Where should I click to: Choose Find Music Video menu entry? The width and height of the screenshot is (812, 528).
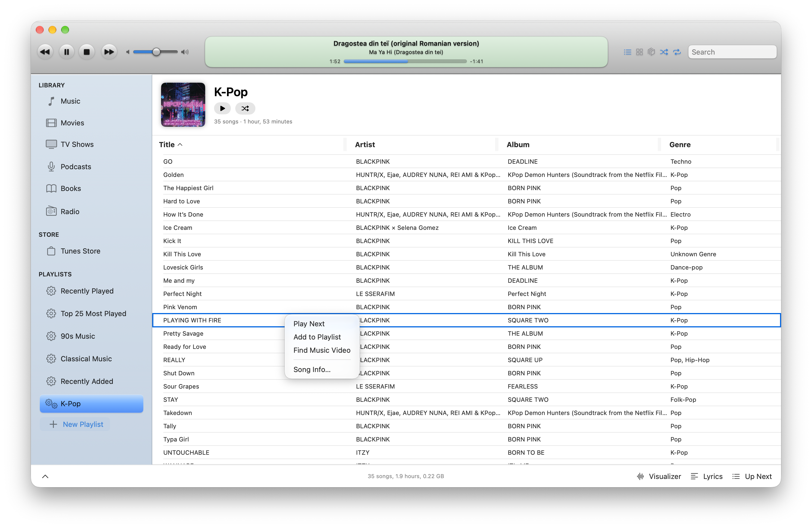pos(322,350)
